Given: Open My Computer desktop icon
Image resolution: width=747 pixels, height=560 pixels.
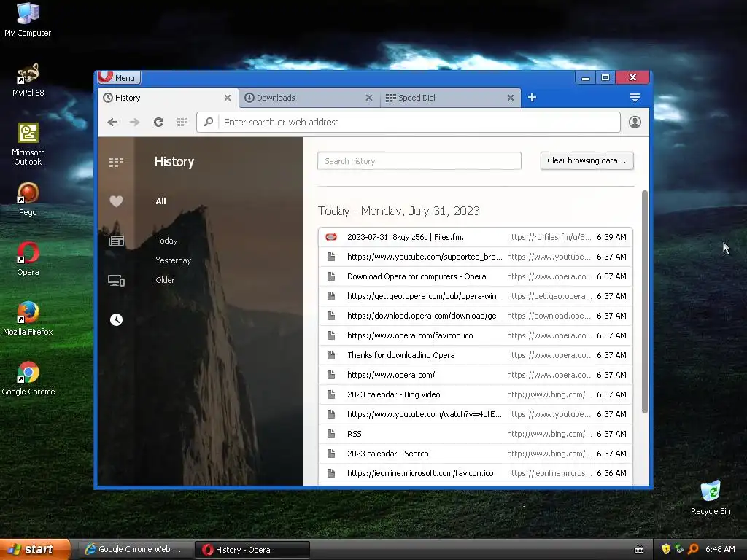Looking at the screenshot, I should pos(28,20).
